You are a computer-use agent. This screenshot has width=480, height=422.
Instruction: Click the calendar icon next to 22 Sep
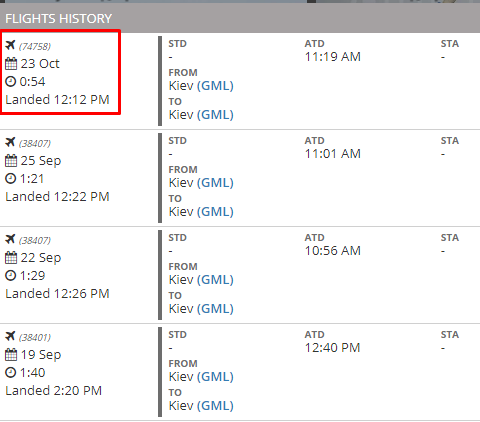pyautogui.click(x=11, y=257)
